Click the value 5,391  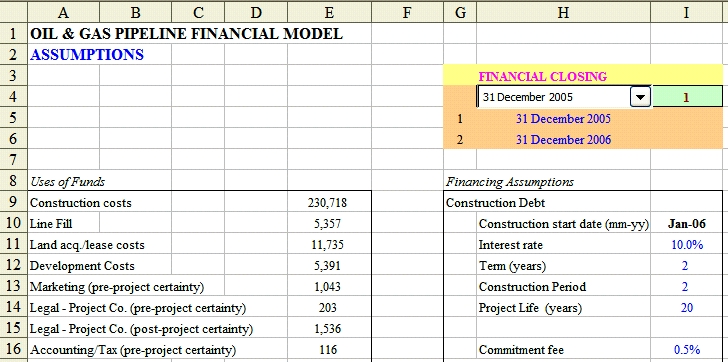click(327, 266)
